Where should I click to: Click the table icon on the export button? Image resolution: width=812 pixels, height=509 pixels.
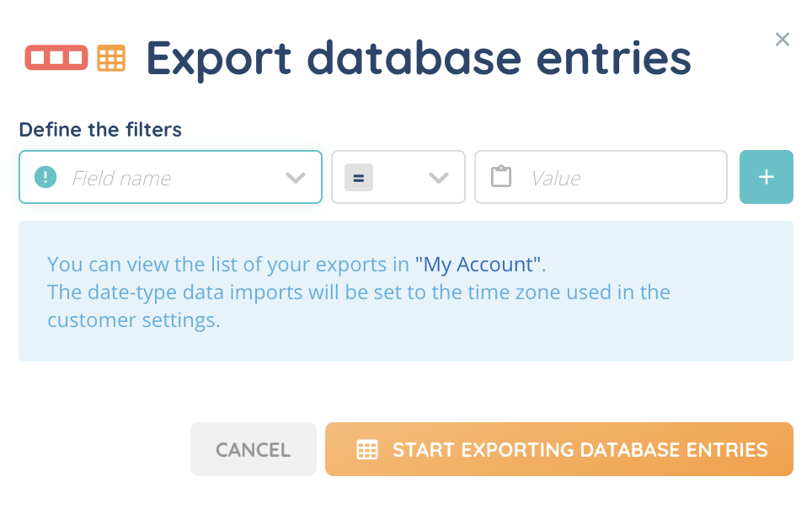click(367, 449)
